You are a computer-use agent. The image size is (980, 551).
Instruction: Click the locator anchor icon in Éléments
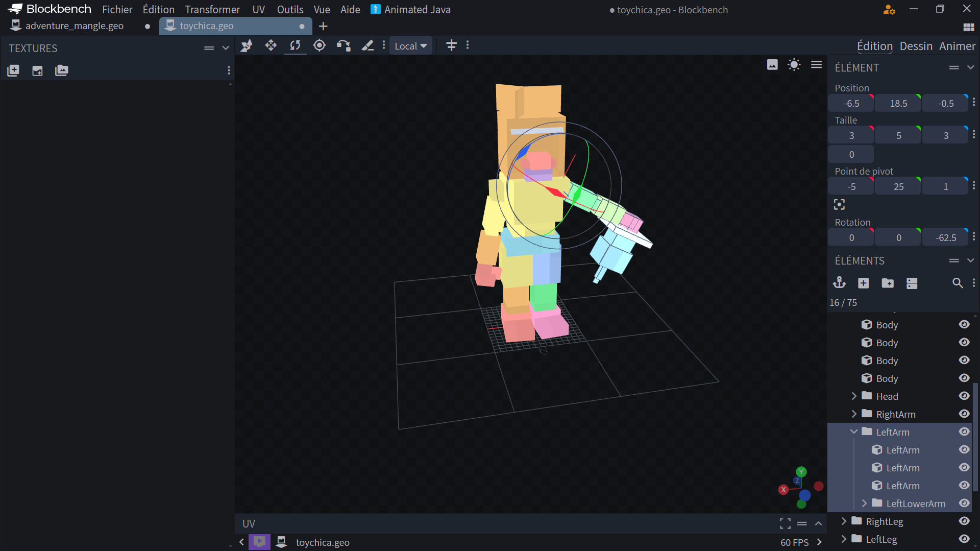point(839,283)
